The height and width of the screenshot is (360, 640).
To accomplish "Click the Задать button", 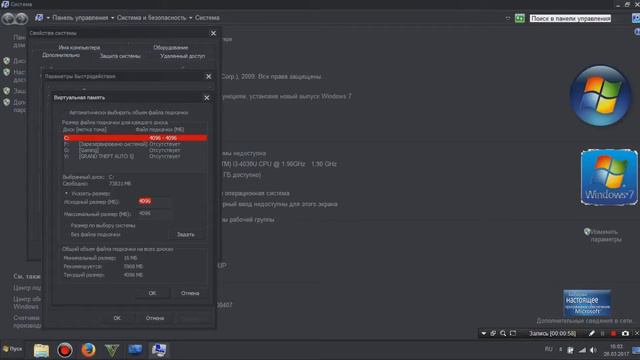I will pos(186,235).
